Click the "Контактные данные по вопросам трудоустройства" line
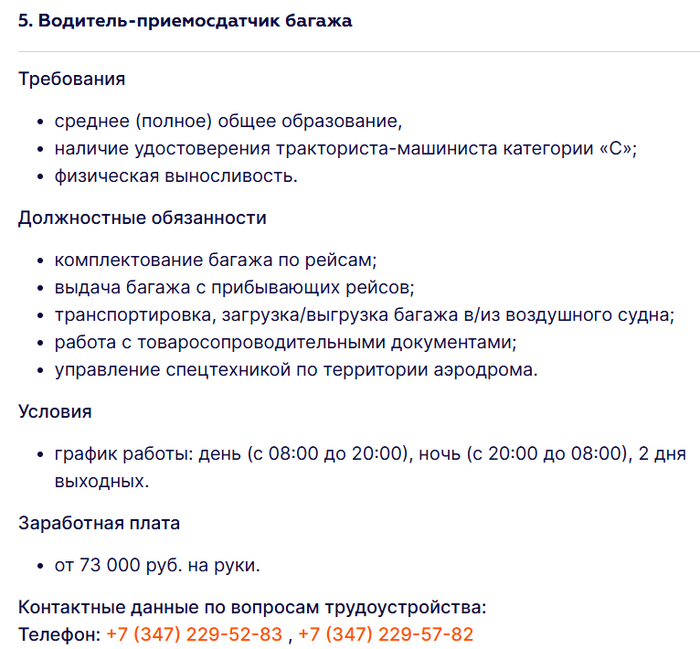The width and height of the screenshot is (700, 649). [x=252, y=607]
